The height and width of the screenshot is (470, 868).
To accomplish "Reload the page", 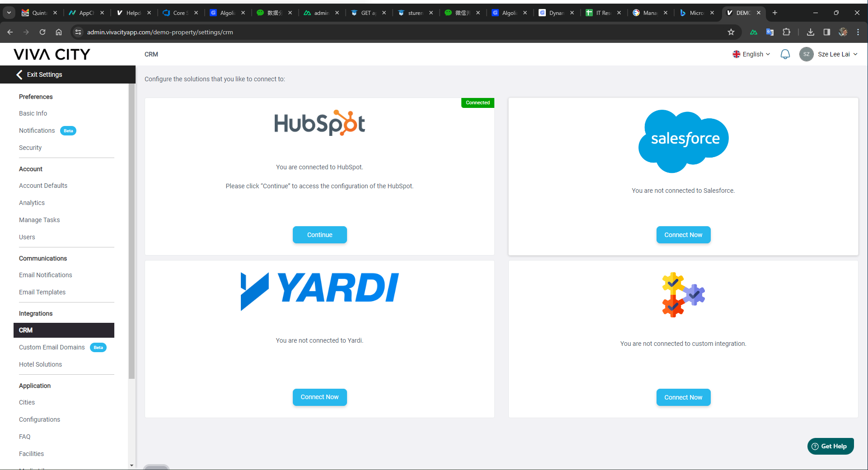I will 42,32.
